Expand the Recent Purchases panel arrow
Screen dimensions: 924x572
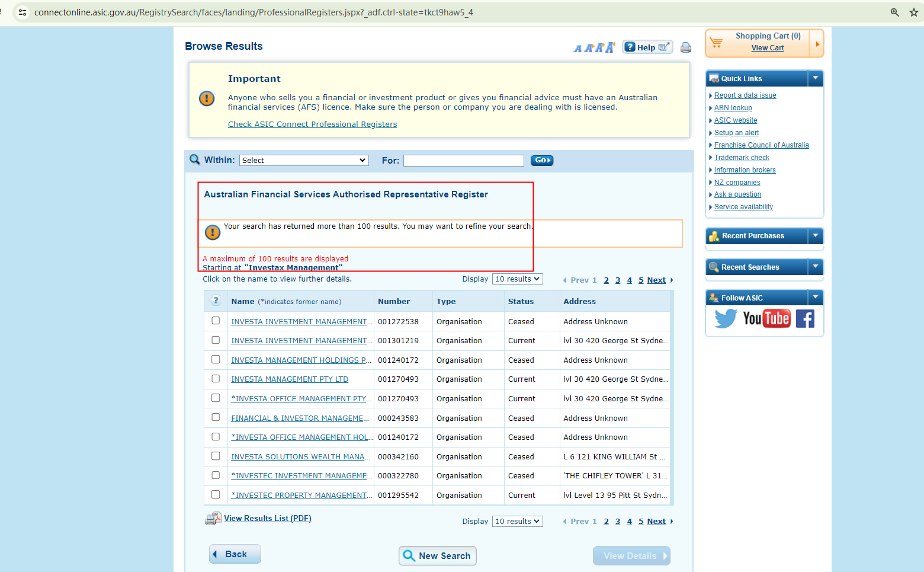pyautogui.click(x=816, y=236)
